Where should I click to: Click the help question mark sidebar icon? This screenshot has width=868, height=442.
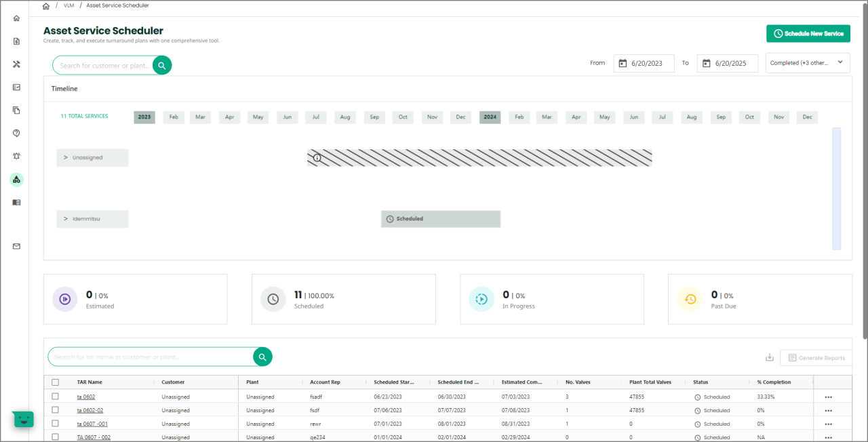pos(16,133)
